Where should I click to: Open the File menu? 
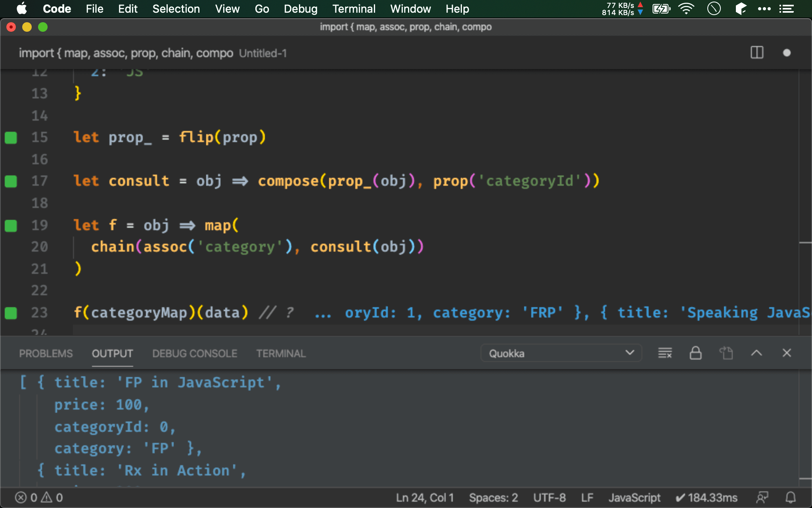(94, 9)
